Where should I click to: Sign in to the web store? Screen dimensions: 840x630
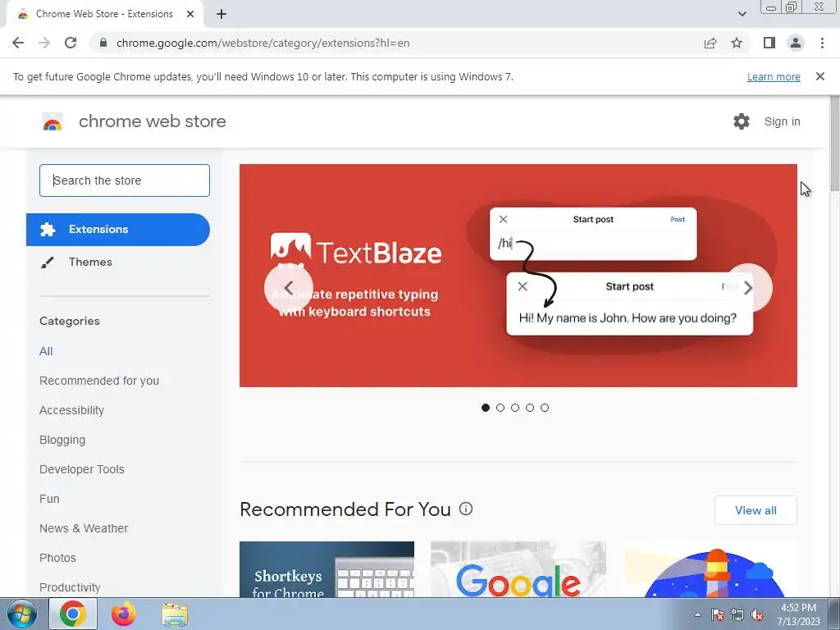782,121
